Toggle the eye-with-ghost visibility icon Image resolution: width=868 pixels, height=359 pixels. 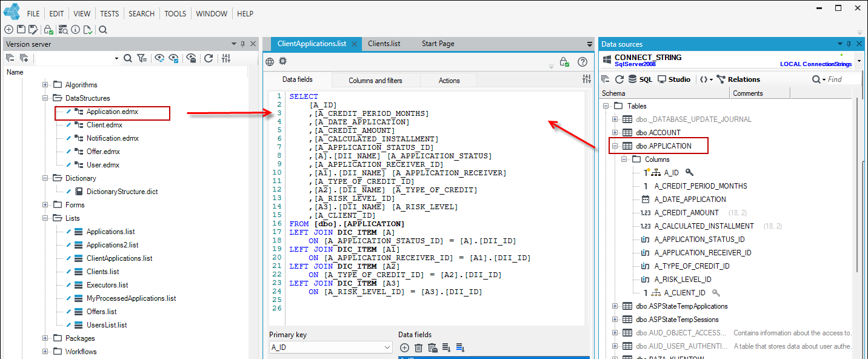(192, 58)
